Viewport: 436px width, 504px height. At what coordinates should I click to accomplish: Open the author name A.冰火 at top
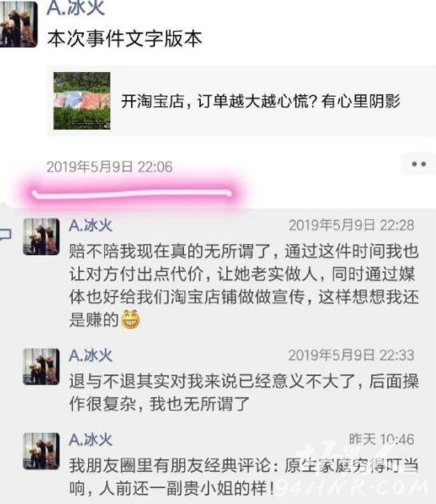click(x=75, y=8)
